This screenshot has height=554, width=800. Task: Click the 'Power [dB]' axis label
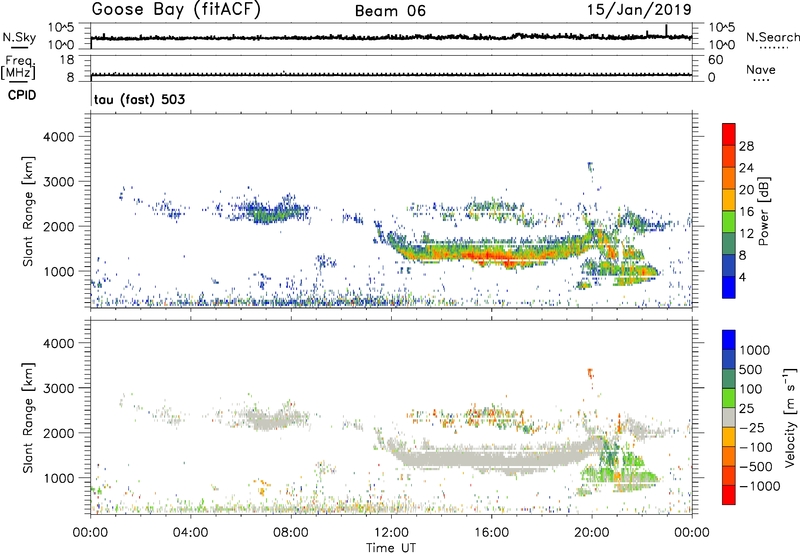click(763, 211)
